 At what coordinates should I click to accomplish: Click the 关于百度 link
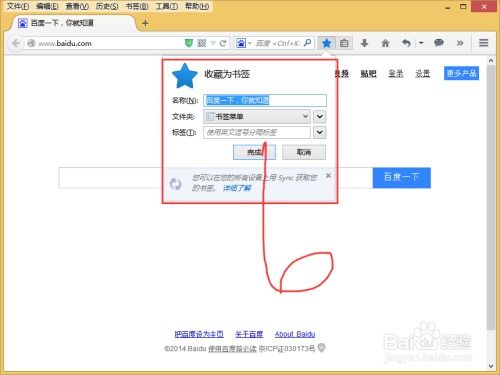coord(249,334)
